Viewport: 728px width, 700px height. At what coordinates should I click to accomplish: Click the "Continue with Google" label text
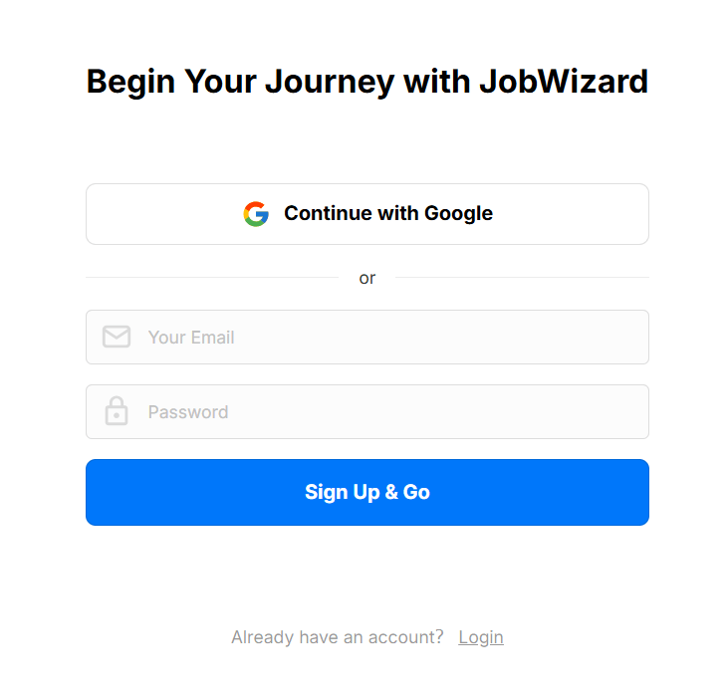click(x=388, y=214)
